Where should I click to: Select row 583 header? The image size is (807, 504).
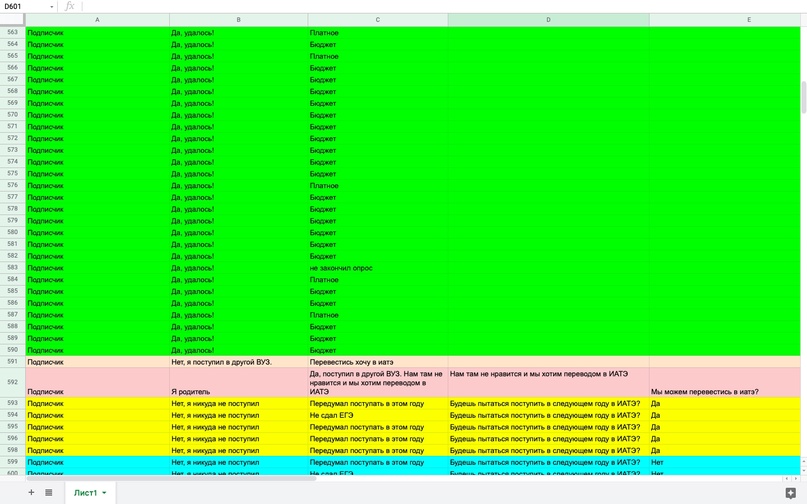(x=12, y=268)
